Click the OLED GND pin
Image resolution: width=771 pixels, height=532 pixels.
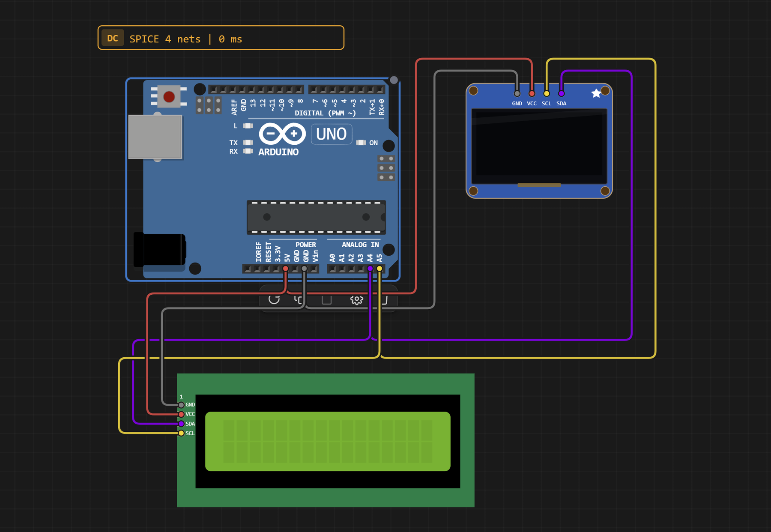tap(517, 93)
